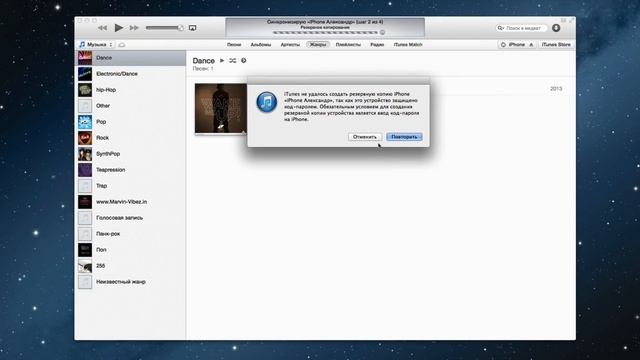Click the Поп genre artwork icon

tap(85, 250)
